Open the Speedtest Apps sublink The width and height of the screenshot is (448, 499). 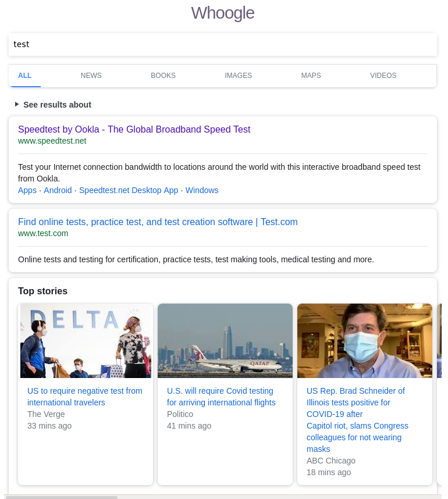click(27, 190)
